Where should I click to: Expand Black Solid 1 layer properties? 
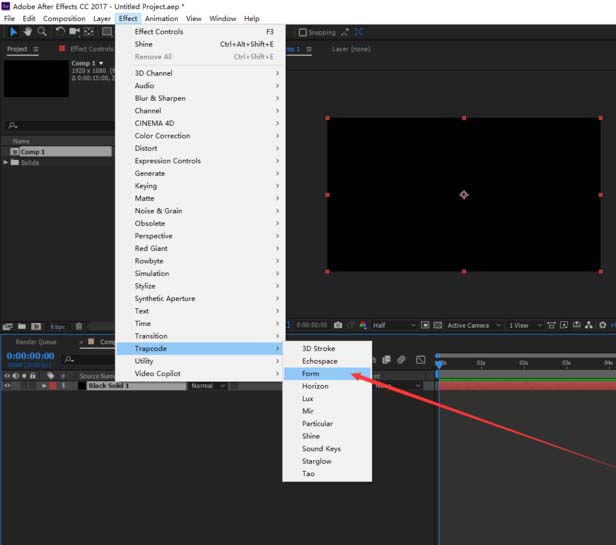(x=43, y=385)
